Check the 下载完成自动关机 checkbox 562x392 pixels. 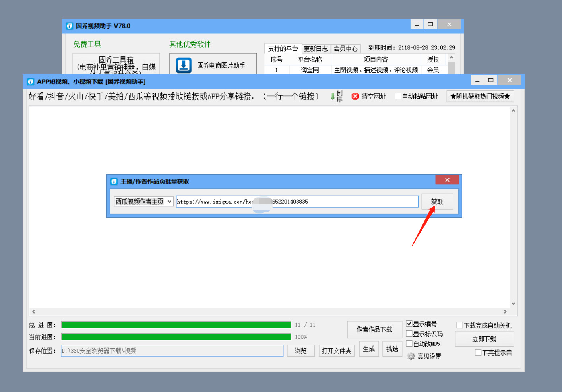pyautogui.click(x=460, y=325)
